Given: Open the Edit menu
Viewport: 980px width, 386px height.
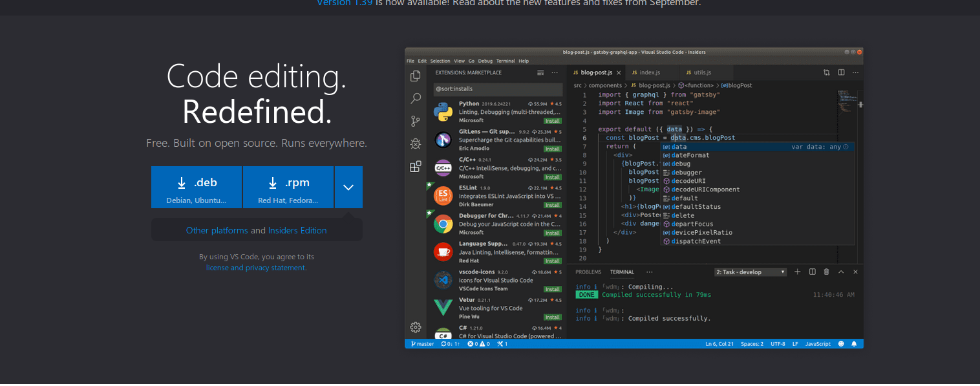Looking at the screenshot, I should 422,61.
